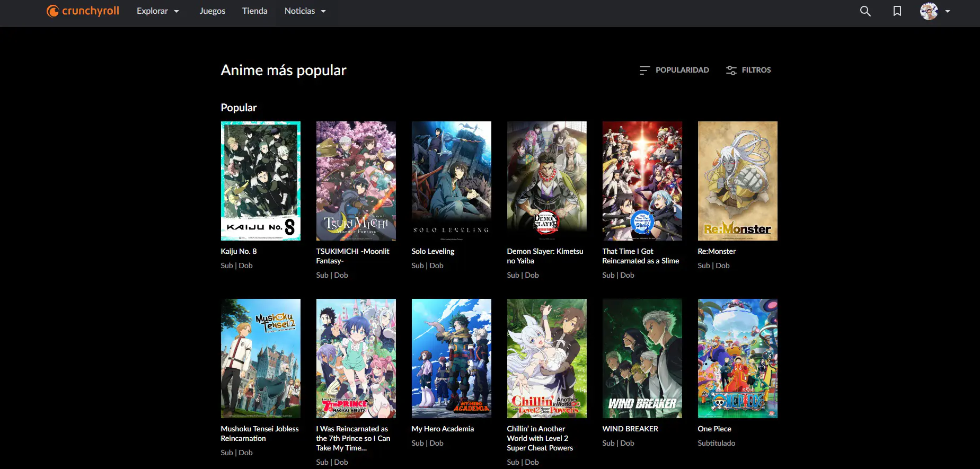Open the TSUKIMICHI Moonlit Fantasy poster
Viewport: 980px width, 469px height.
coord(356,181)
